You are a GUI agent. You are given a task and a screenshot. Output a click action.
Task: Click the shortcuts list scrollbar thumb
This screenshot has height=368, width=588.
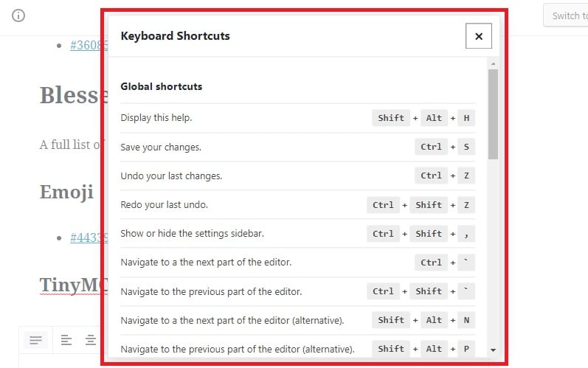(493, 114)
